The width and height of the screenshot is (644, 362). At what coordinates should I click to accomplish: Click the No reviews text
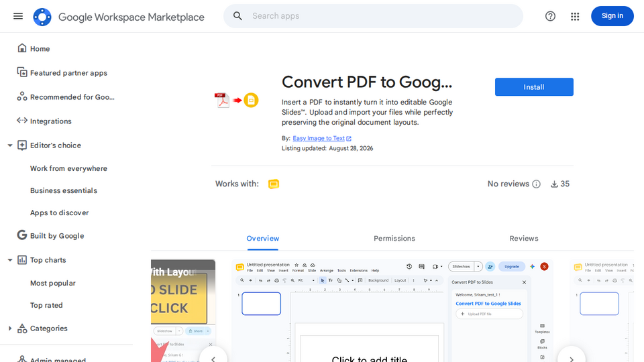pos(508,184)
